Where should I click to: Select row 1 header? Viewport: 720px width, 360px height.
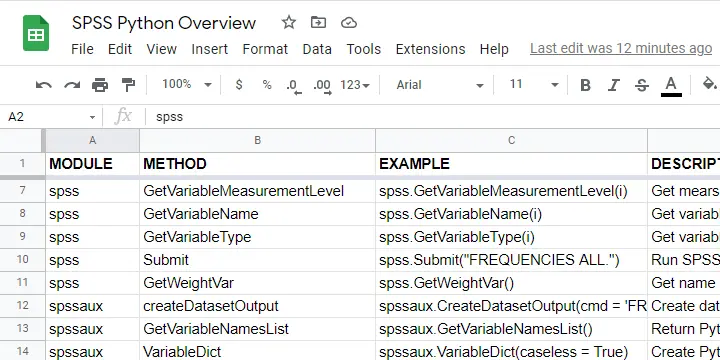[22, 164]
